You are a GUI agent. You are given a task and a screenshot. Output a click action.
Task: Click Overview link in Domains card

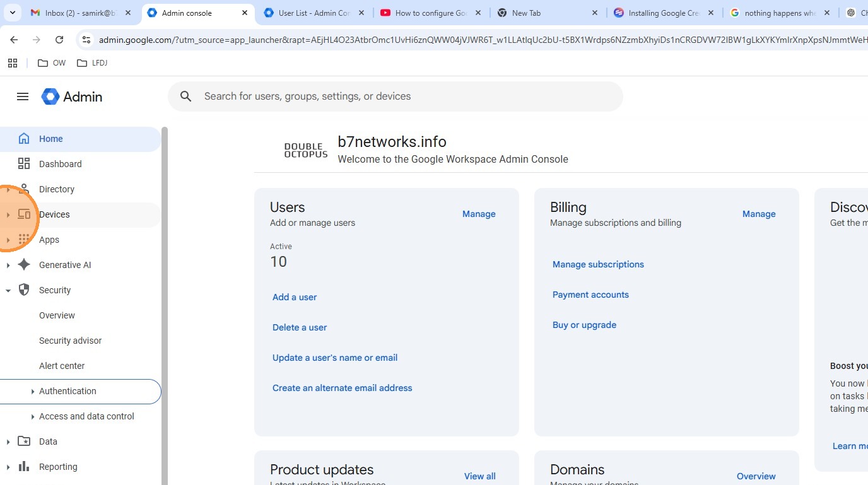point(756,476)
